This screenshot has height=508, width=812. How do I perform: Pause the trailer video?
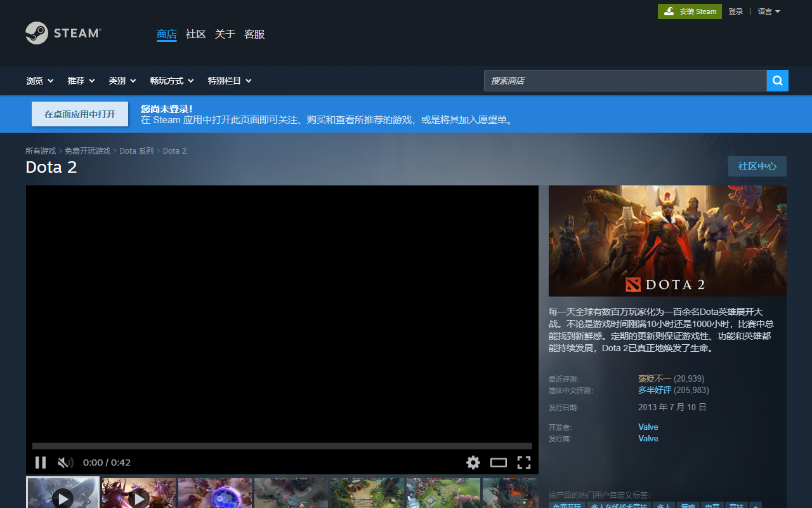[x=41, y=462]
